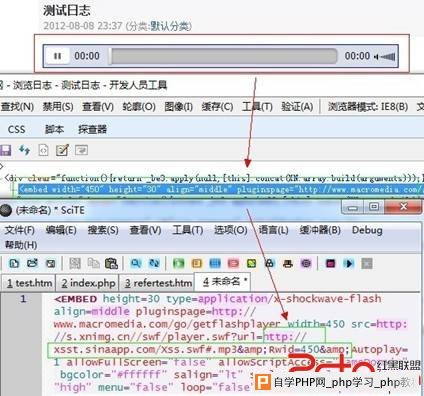
Task: Click SciTE paste clipboard toolbar icon
Action: [x=111, y=264]
